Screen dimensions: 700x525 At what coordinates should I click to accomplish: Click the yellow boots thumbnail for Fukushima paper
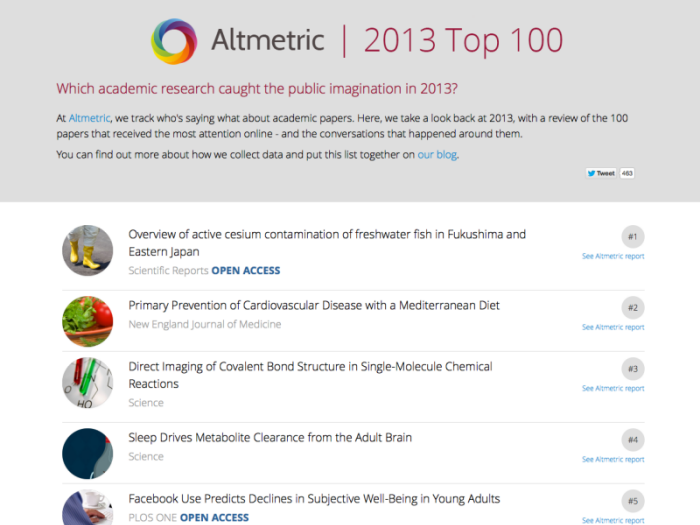point(88,250)
